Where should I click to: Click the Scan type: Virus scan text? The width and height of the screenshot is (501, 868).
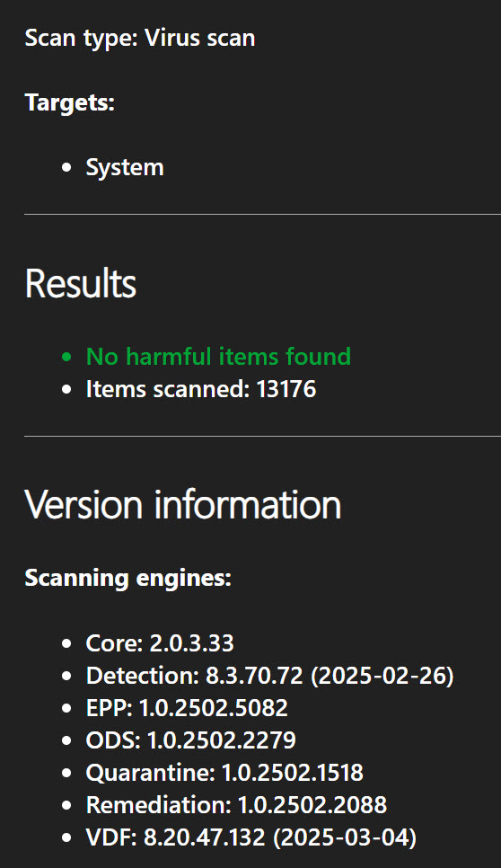[140, 39]
